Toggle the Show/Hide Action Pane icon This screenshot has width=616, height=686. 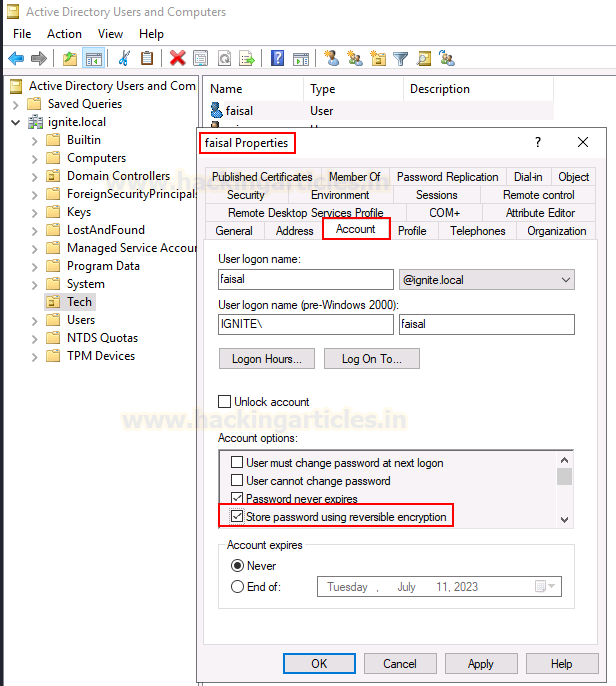click(x=301, y=58)
